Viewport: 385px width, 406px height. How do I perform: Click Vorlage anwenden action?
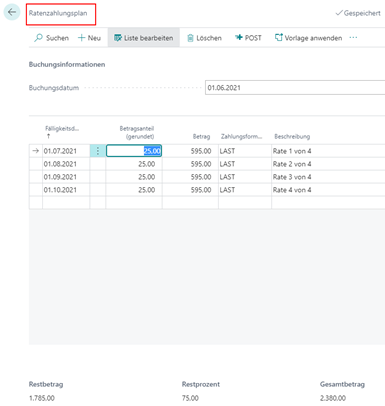tap(308, 38)
